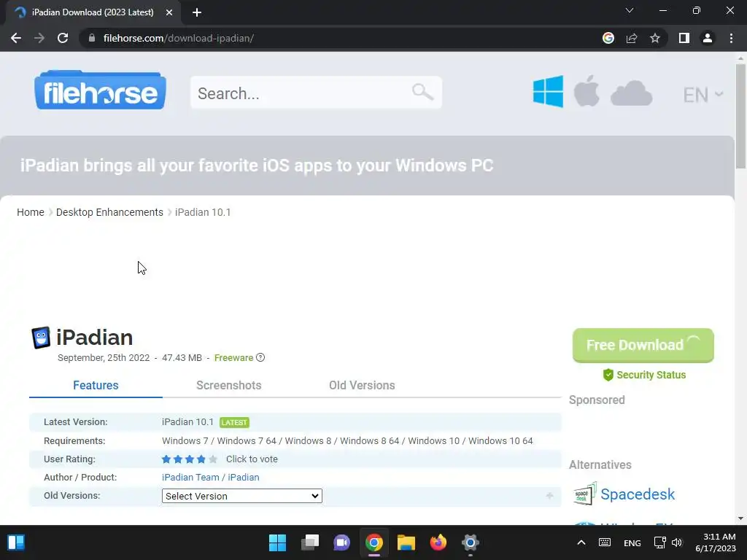Open the Security Status link
The image size is (747, 560).
tap(644, 375)
